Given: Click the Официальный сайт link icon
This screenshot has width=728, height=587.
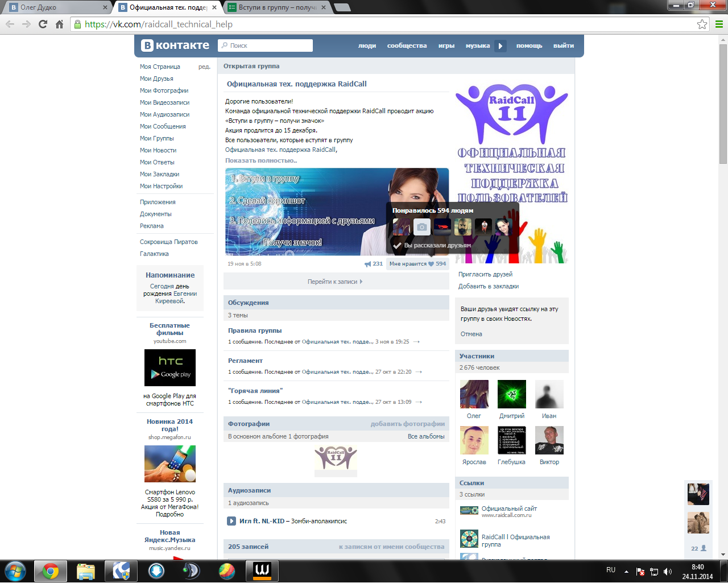Looking at the screenshot, I should point(469,510).
